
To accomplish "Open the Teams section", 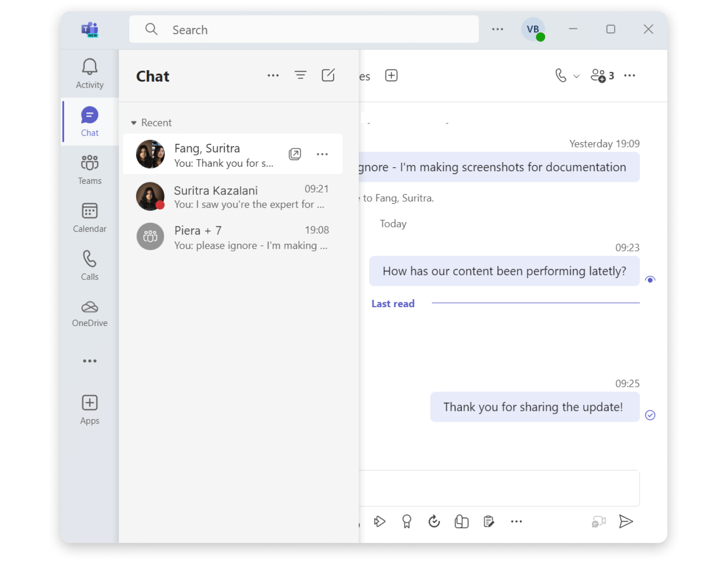I will click(x=90, y=170).
